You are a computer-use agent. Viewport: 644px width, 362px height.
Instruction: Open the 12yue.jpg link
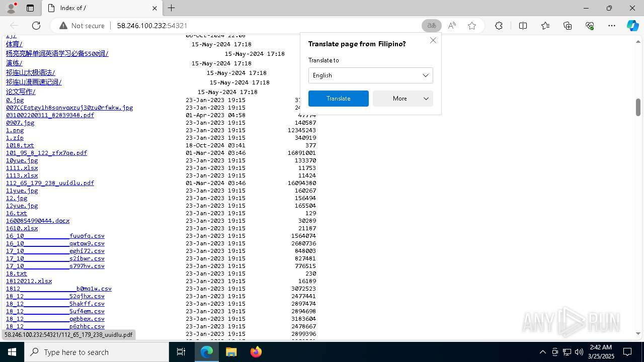click(x=22, y=206)
